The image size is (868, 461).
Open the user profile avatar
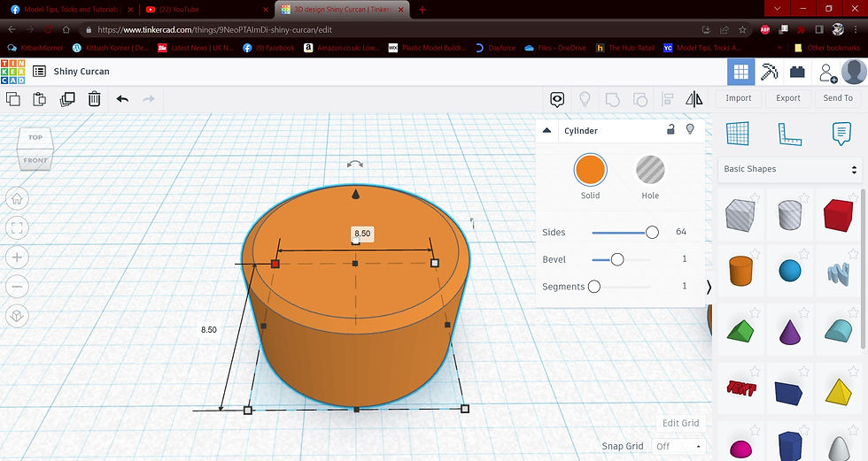point(854,72)
